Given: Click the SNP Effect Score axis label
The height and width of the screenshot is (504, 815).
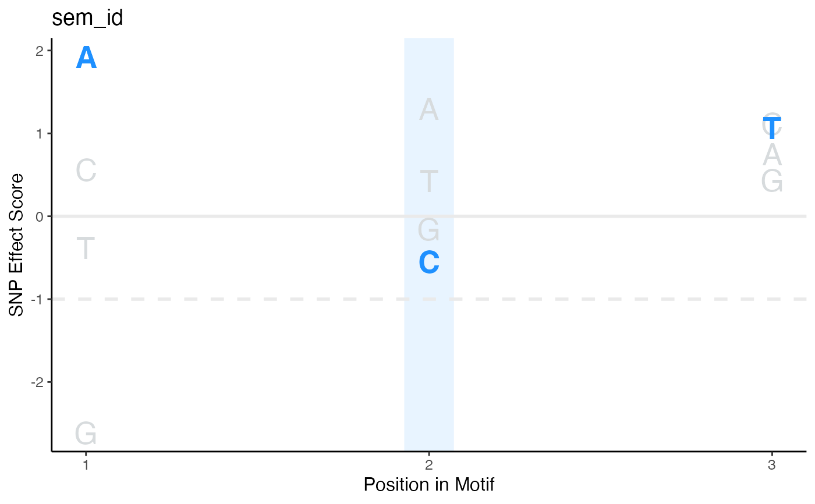Looking at the screenshot, I should click(x=17, y=245).
